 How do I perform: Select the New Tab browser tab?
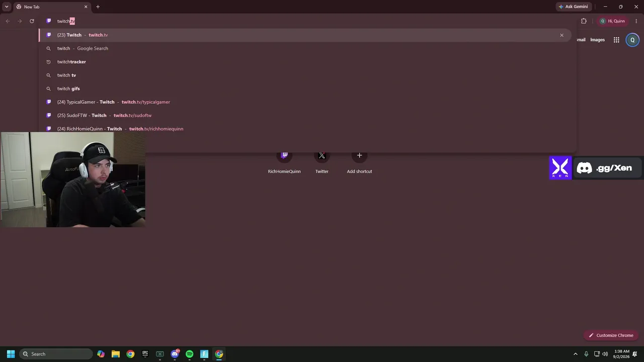[x=52, y=7]
